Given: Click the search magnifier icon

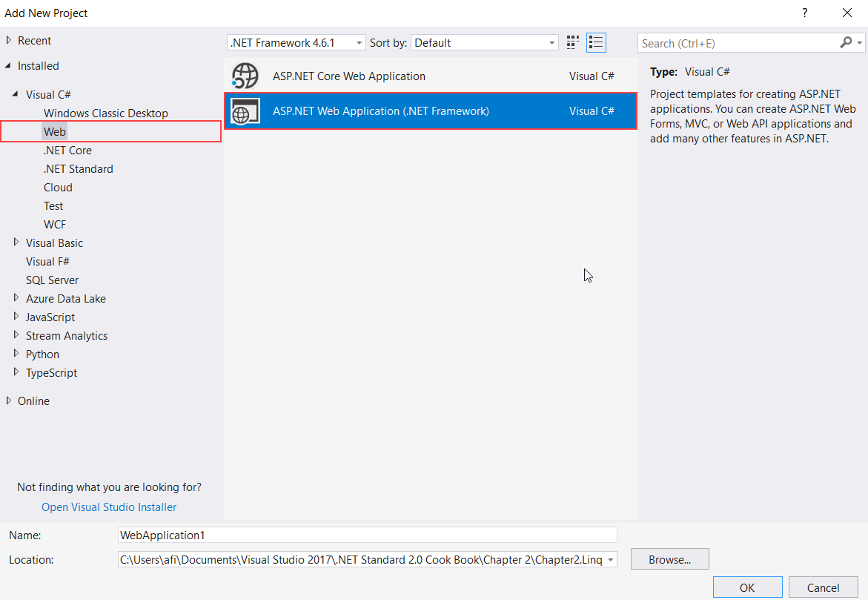Looking at the screenshot, I should (x=845, y=42).
